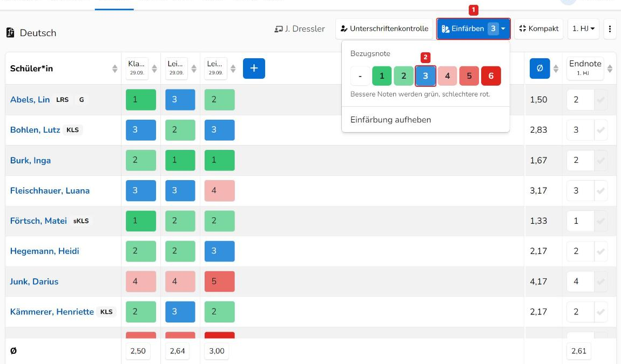Confirm final grade checkmark for Junk, Darius
This screenshot has height=364, width=621.
pyautogui.click(x=600, y=281)
